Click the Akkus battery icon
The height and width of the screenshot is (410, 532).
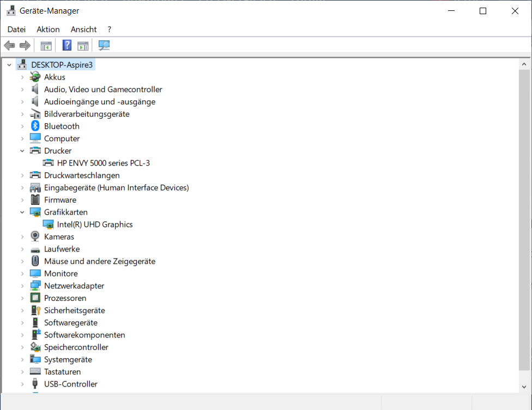click(35, 77)
